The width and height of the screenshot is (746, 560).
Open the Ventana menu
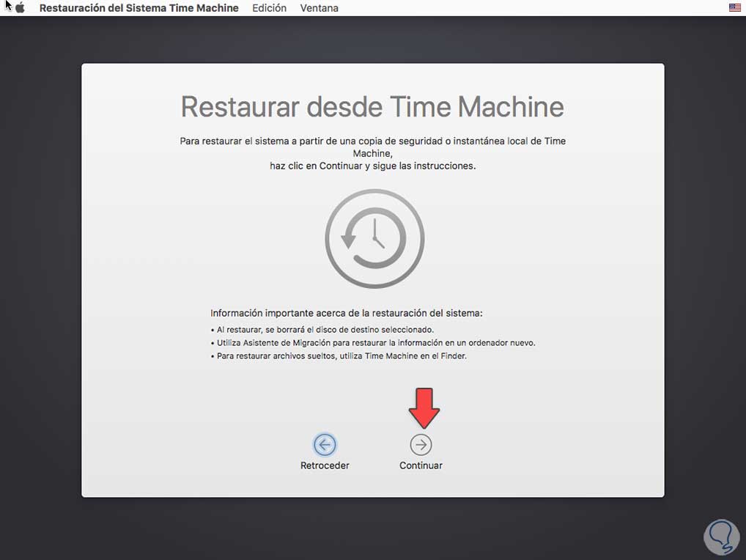tap(320, 8)
